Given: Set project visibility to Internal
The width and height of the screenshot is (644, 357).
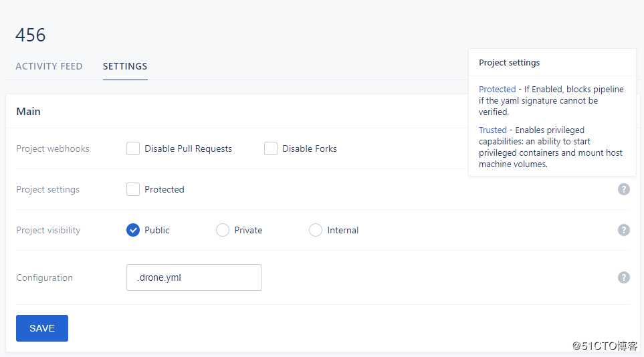Looking at the screenshot, I should coord(316,230).
